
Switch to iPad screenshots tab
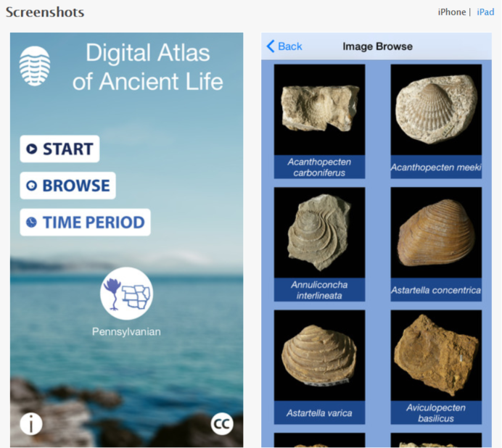point(485,12)
